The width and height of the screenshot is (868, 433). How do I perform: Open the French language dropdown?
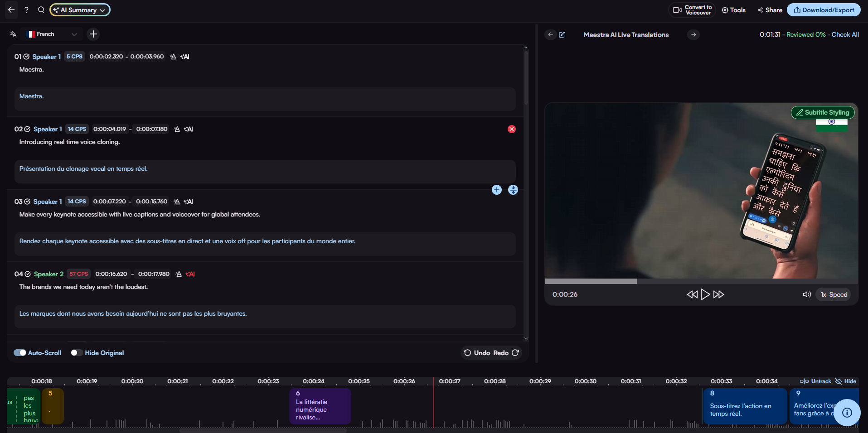tap(51, 34)
